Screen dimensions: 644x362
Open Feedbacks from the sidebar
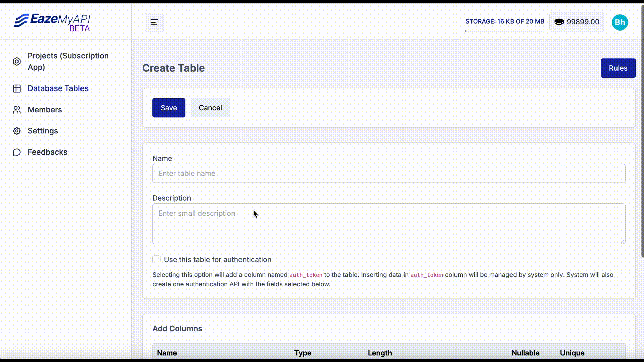pyautogui.click(x=47, y=152)
